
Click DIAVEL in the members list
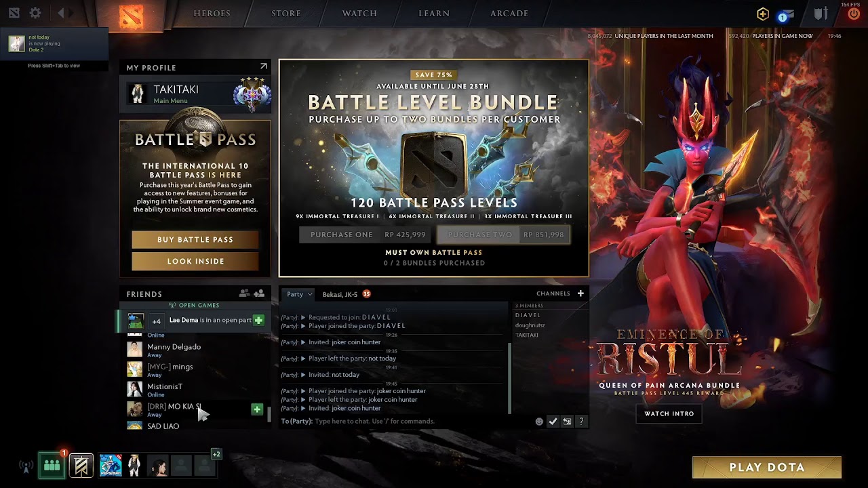528,315
